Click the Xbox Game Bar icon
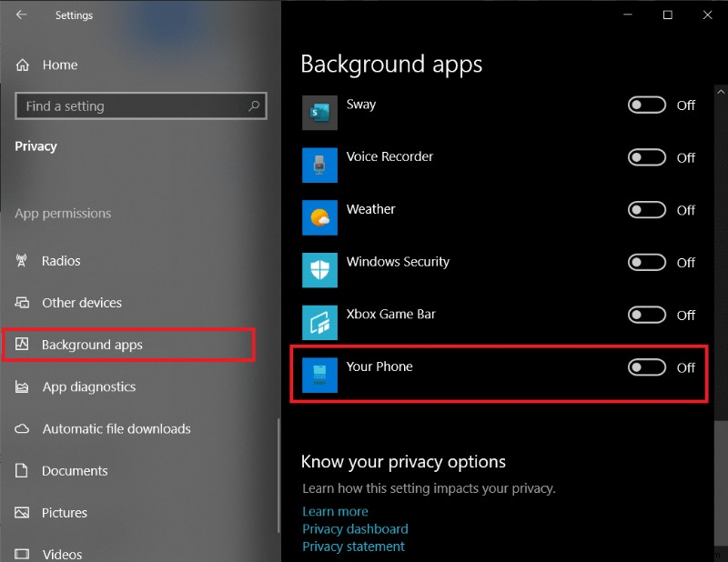Viewport: 728px width, 562px height. [x=320, y=323]
